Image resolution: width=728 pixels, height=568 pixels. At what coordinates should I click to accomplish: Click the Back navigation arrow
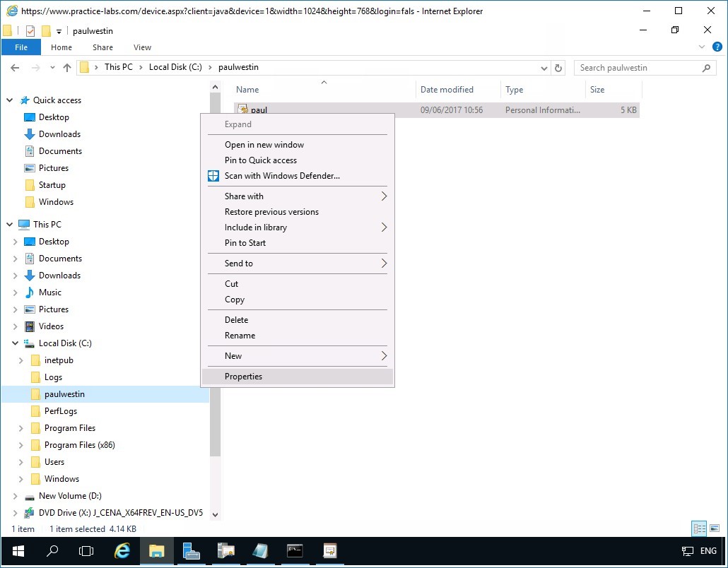click(15, 68)
